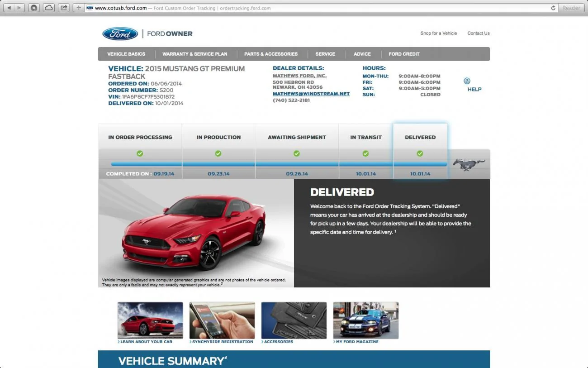Click the Vehicle Summary heading

(172, 361)
